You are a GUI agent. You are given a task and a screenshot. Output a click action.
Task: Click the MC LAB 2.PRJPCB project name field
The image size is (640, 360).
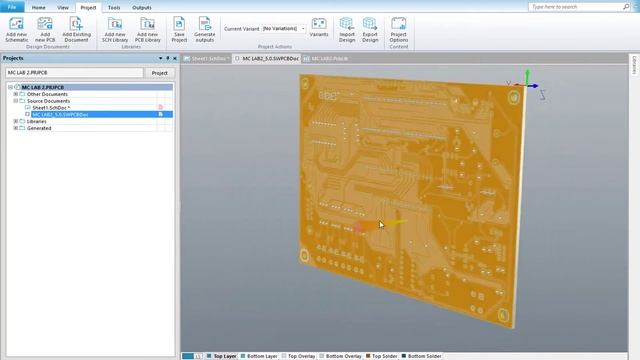click(x=74, y=73)
